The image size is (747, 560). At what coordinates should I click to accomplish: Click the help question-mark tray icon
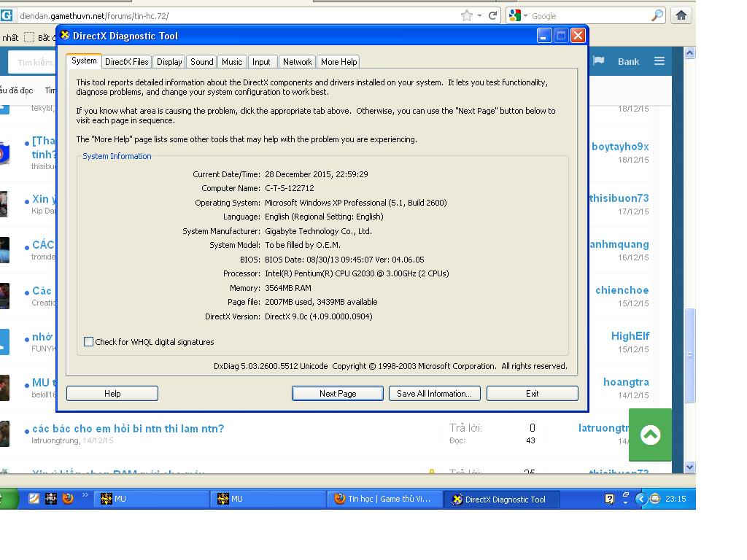tap(609, 499)
